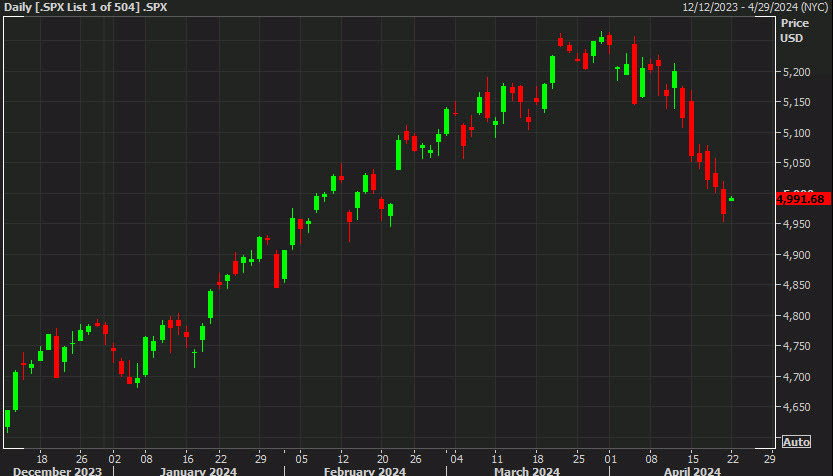
Task: Click the date tick 15 above April 2024
Action: click(x=692, y=459)
